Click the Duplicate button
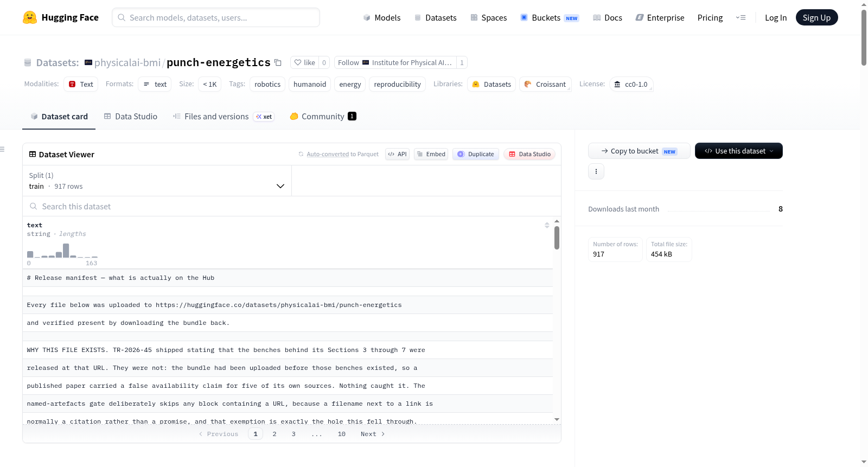Image resolution: width=868 pixels, height=467 pixels. (476, 154)
